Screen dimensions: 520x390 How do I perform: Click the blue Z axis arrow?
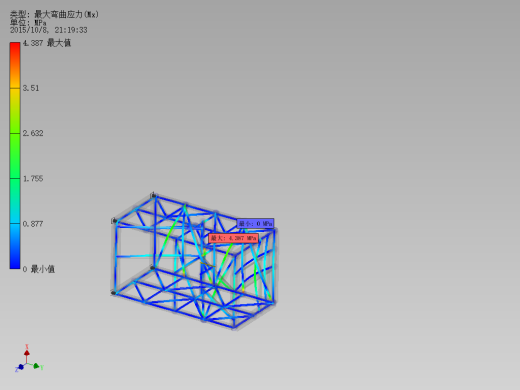click(x=20, y=367)
